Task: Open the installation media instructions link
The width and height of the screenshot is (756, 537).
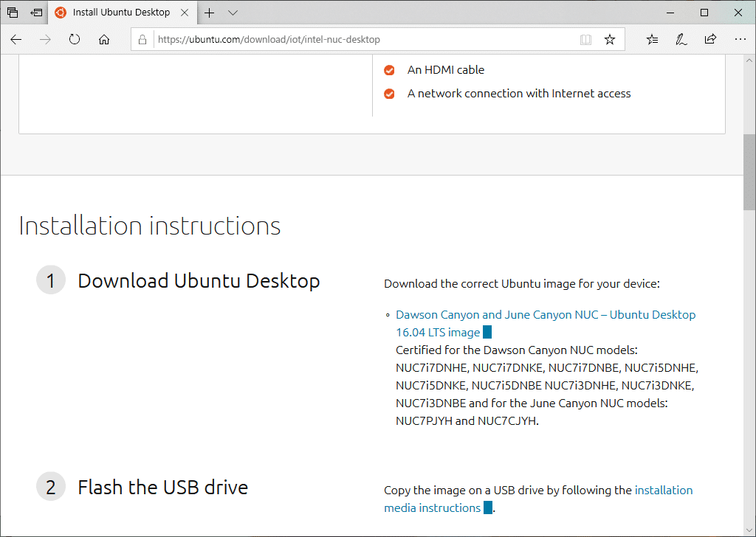Action: point(538,499)
